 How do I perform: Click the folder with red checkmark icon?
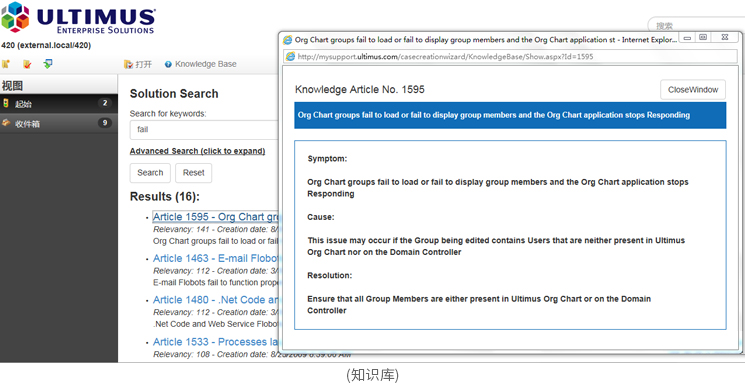click(27, 64)
